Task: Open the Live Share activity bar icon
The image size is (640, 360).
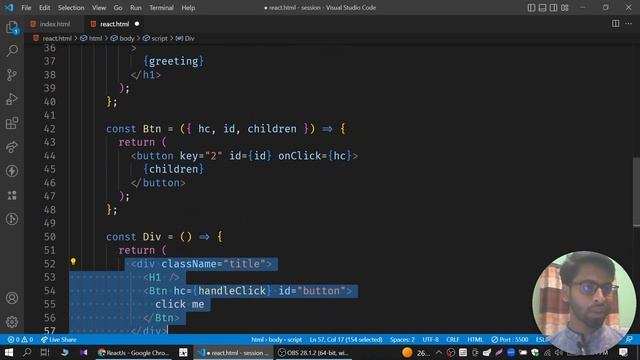Action: 12,147
